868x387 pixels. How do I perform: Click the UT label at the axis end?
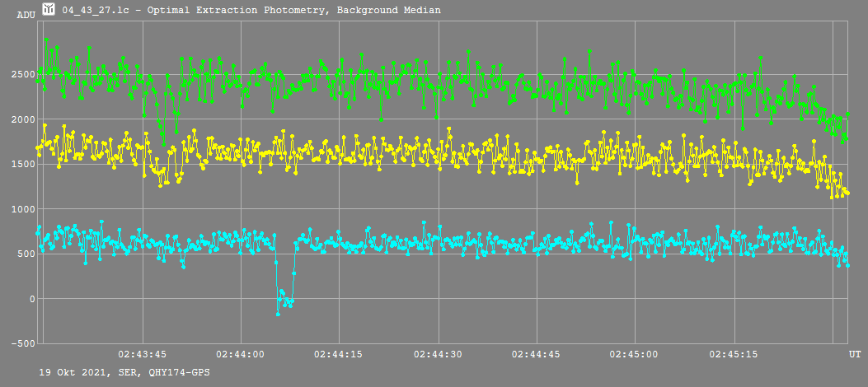click(855, 354)
